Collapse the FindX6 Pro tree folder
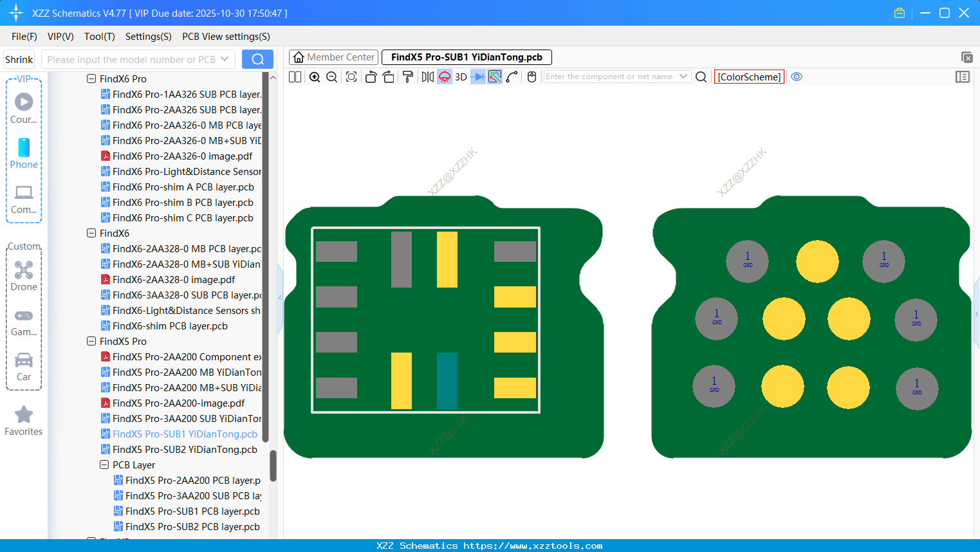 point(91,78)
